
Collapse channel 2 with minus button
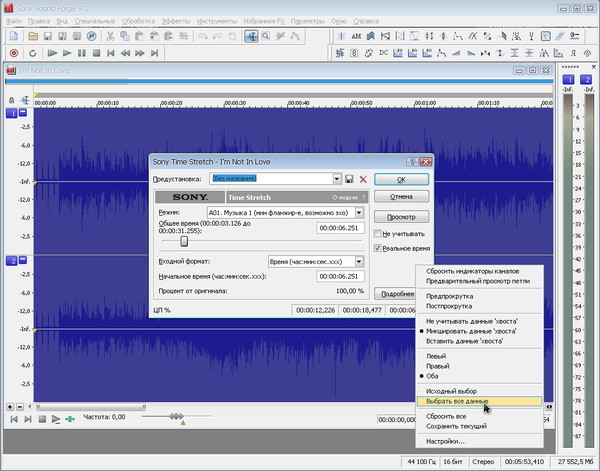pyautogui.click(x=23, y=260)
